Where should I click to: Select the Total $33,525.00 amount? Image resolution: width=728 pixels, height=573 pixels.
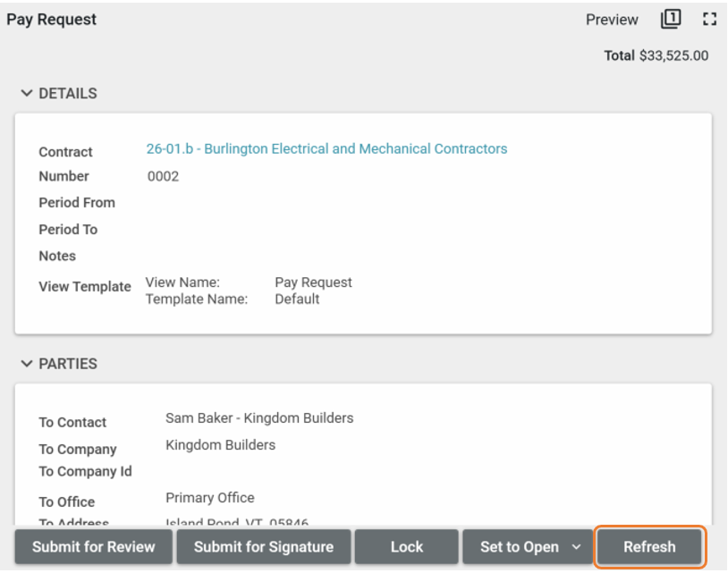673,55
